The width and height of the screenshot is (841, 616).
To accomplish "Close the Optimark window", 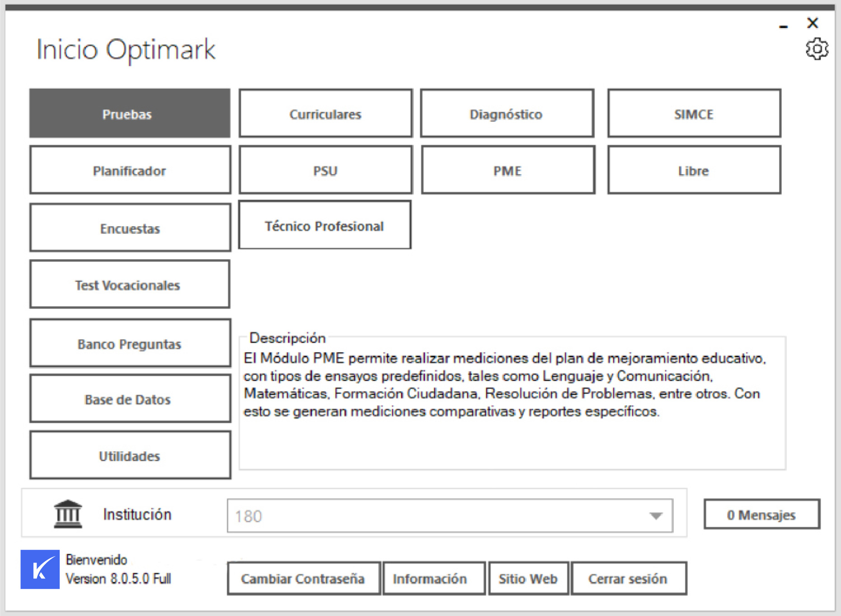I will click(x=813, y=23).
